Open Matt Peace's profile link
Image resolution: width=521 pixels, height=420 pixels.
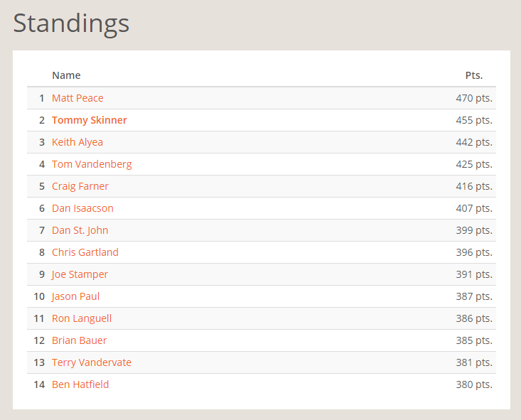pyautogui.click(x=77, y=98)
